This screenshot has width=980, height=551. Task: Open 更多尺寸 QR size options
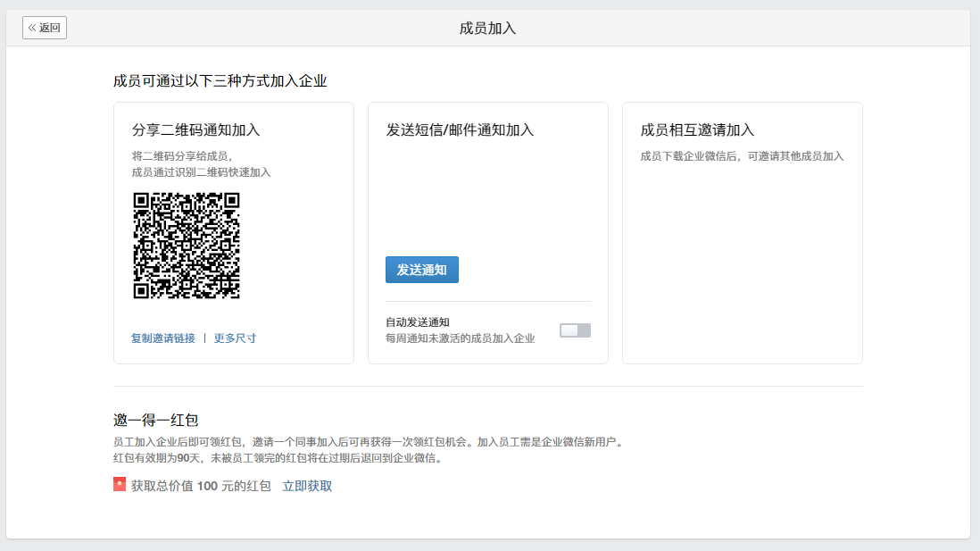pyautogui.click(x=235, y=338)
